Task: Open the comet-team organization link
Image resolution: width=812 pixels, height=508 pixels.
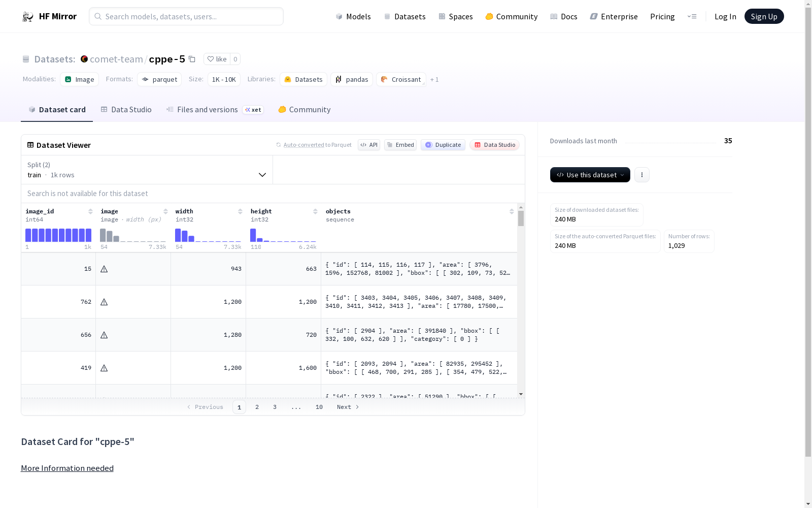Action: tap(116, 59)
